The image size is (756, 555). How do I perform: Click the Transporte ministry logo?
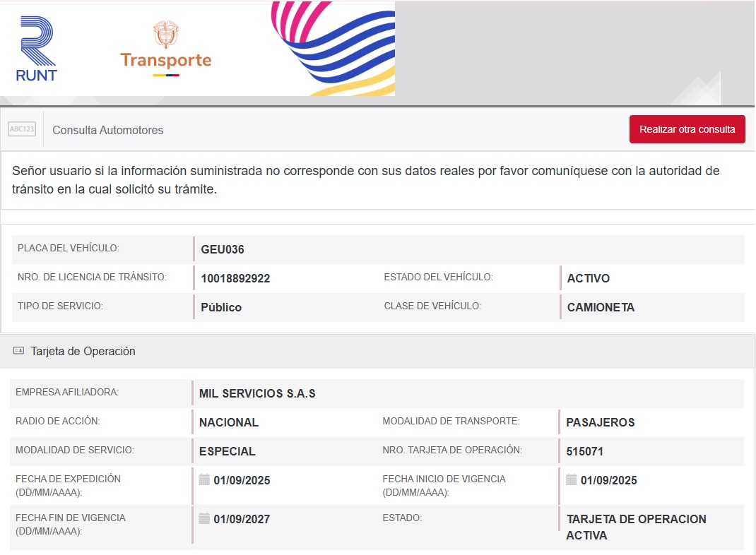click(x=165, y=49)
